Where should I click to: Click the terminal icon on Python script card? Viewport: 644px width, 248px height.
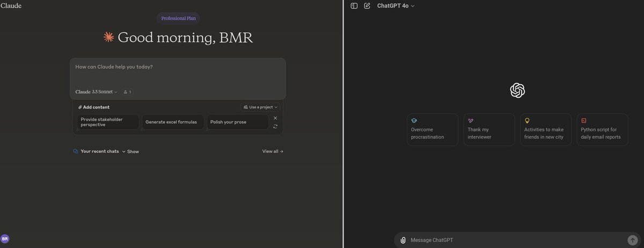(x=584, y=121)
